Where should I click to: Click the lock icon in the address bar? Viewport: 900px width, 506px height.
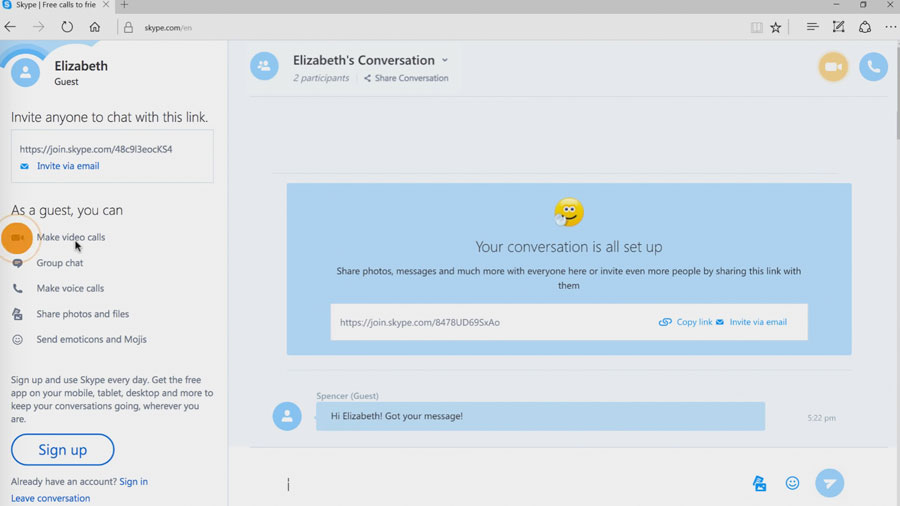pyautogui.click(x=129, y=27)
